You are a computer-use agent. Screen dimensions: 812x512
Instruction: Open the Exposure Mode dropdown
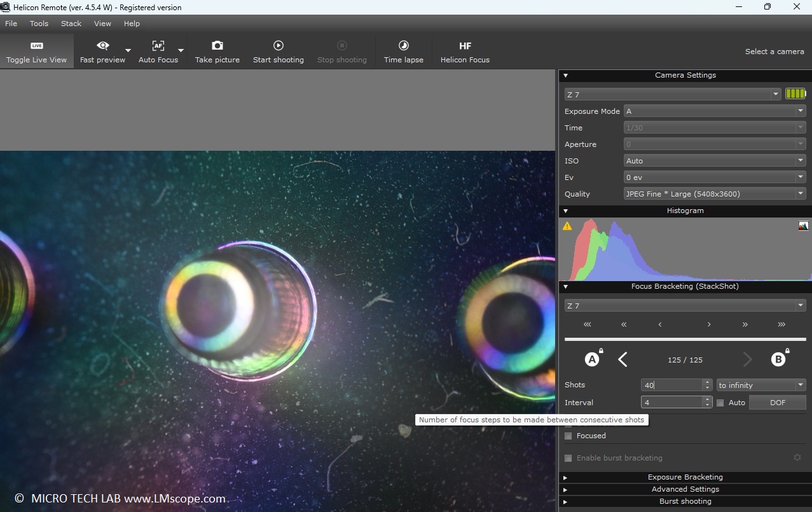715,111
